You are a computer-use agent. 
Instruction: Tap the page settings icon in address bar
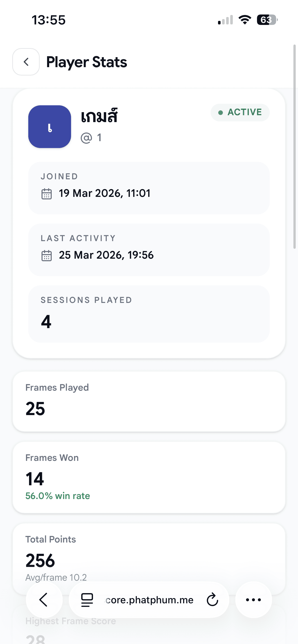(x=87, y=600)
